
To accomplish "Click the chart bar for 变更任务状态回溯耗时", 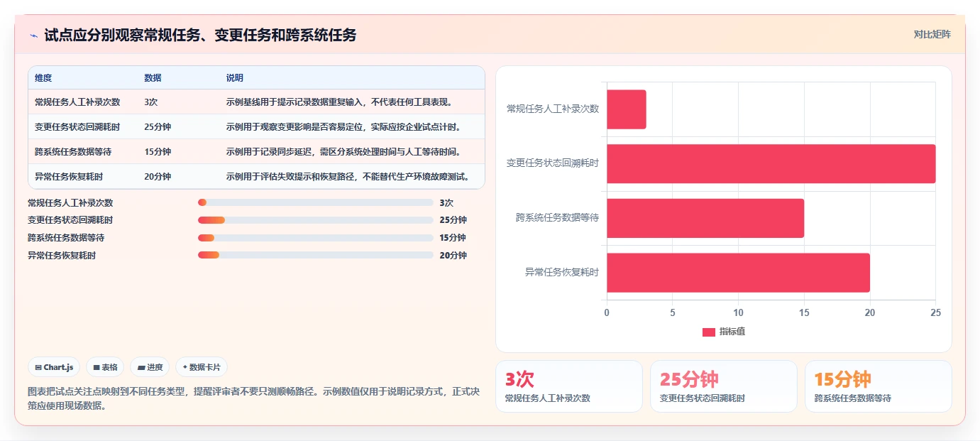I will pos(771,164).
